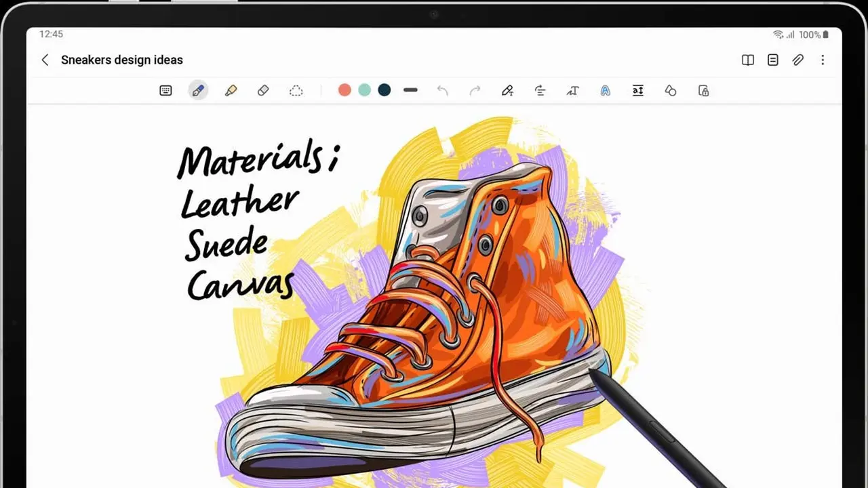Select the Highlighter tool
The width and height of the screenshot is (868, 488).
pos(231,90)
